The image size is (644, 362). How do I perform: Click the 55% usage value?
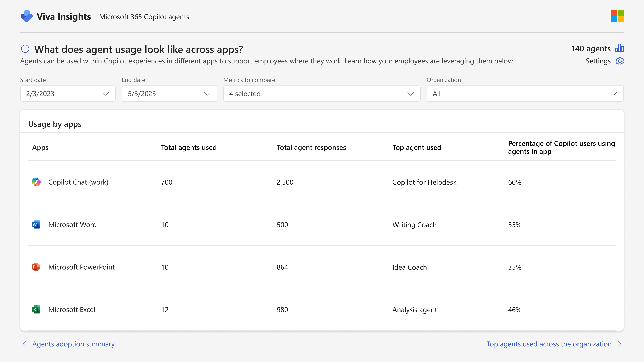515,225
